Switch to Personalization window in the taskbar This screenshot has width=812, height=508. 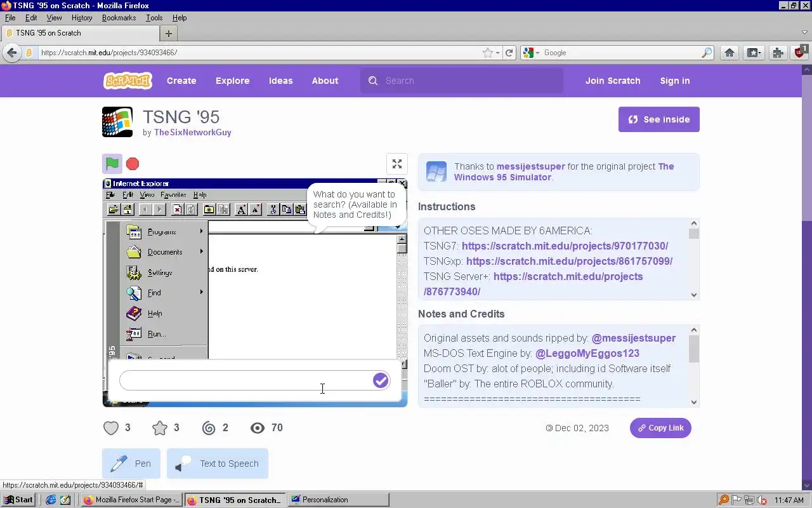(x=338, y=500)
